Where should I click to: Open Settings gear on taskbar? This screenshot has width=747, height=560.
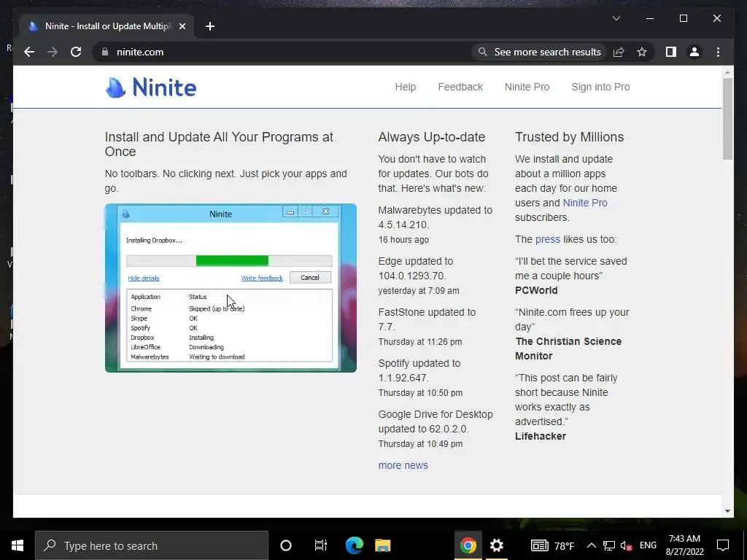coord(496,545)
